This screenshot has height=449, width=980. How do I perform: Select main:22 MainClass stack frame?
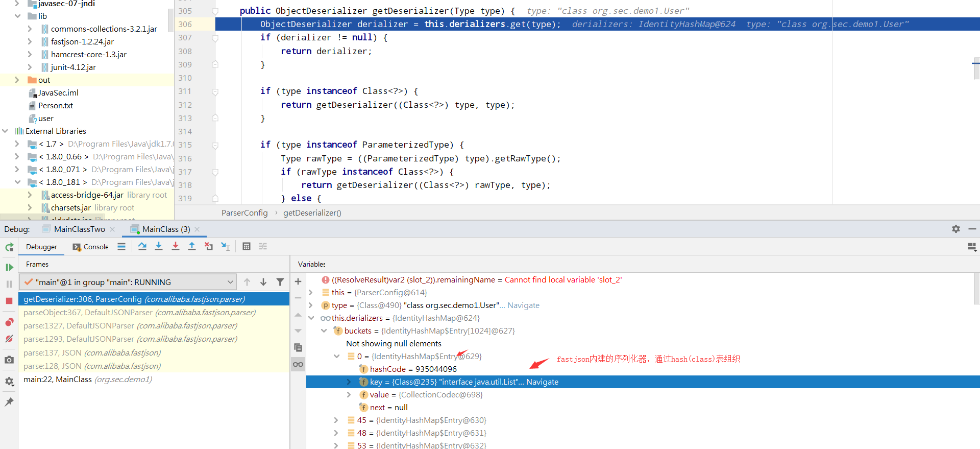(154, 380)
